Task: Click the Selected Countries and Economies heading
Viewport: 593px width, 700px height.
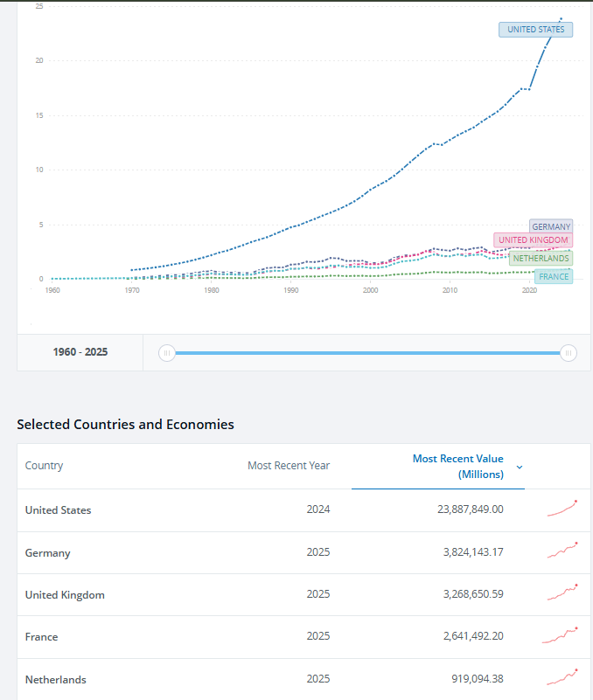Action: [x=126, y=425]
